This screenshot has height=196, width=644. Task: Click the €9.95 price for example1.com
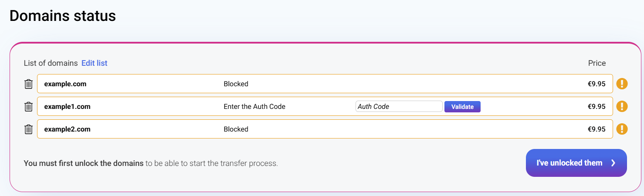pyautogui.click(x=596, y=107)
